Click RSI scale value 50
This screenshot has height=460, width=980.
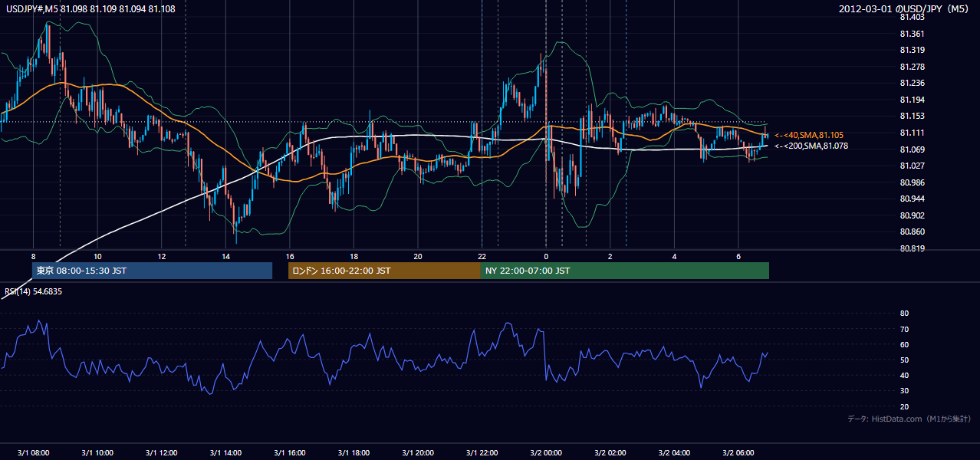[x=904, y=360]
